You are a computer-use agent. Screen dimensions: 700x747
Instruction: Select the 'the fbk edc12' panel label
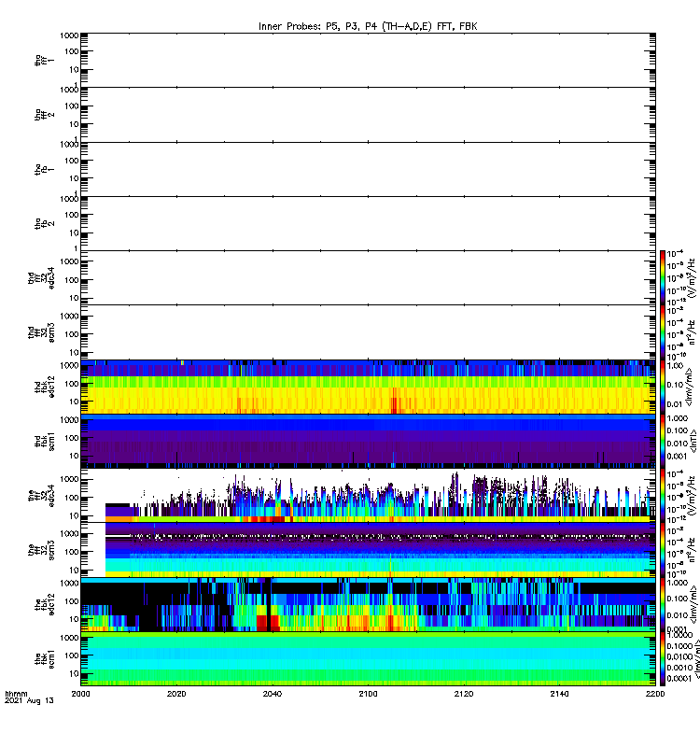45,604
